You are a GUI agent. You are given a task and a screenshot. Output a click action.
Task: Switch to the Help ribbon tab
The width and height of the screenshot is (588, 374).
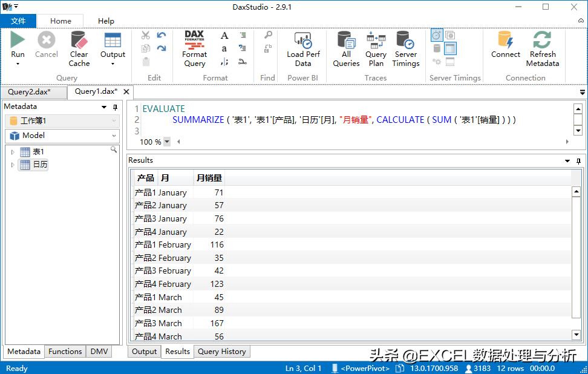pos(106,21)
